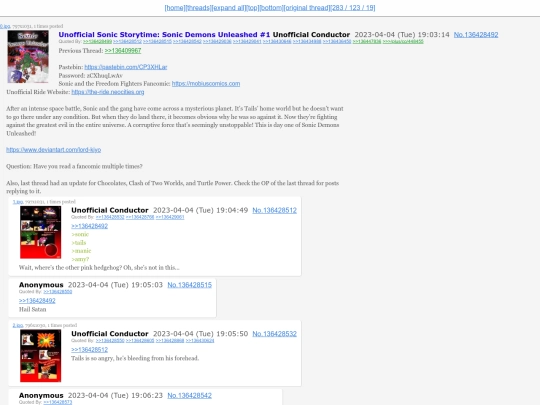Click Quoted By link in post 136428542
The image size is (540, 405).
(x=58, y=402)
